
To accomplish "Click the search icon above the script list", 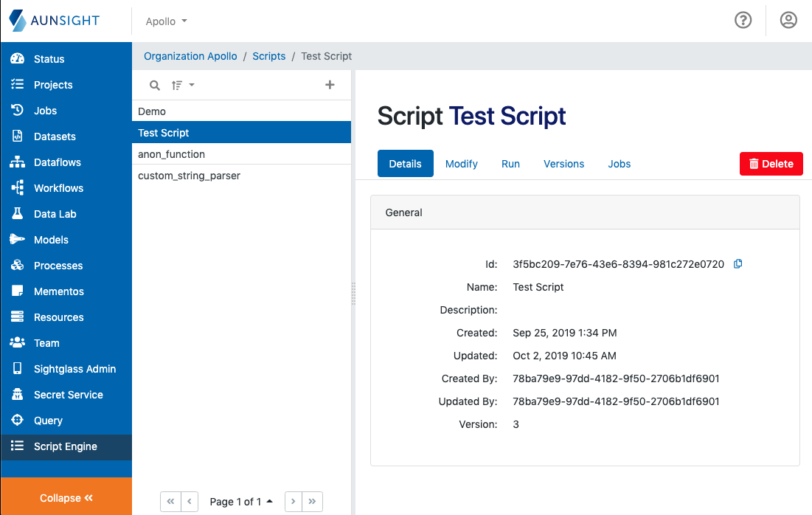I will point(154,84).
